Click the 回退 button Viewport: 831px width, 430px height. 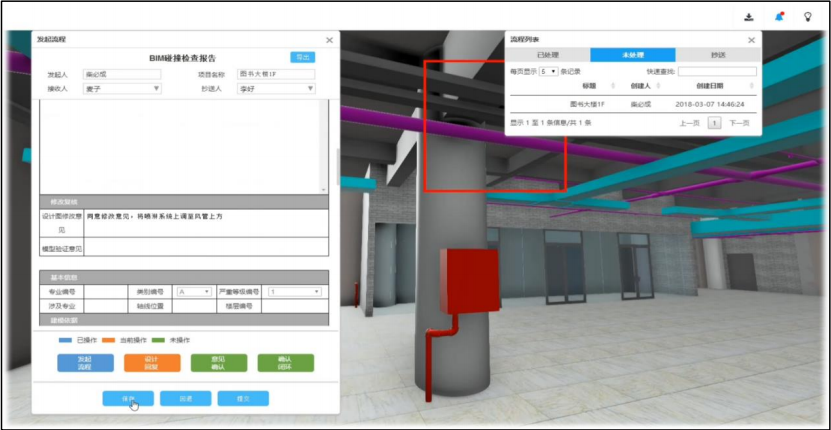point(185,399)
